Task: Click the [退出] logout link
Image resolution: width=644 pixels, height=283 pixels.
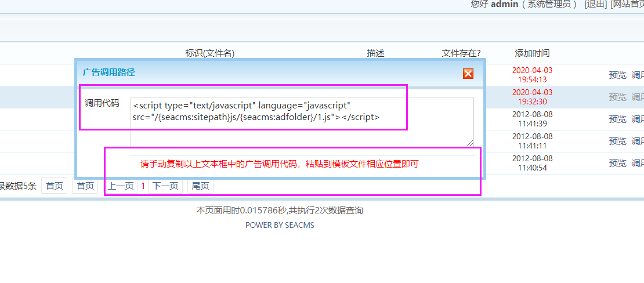Action: click(x=595, y=4)
